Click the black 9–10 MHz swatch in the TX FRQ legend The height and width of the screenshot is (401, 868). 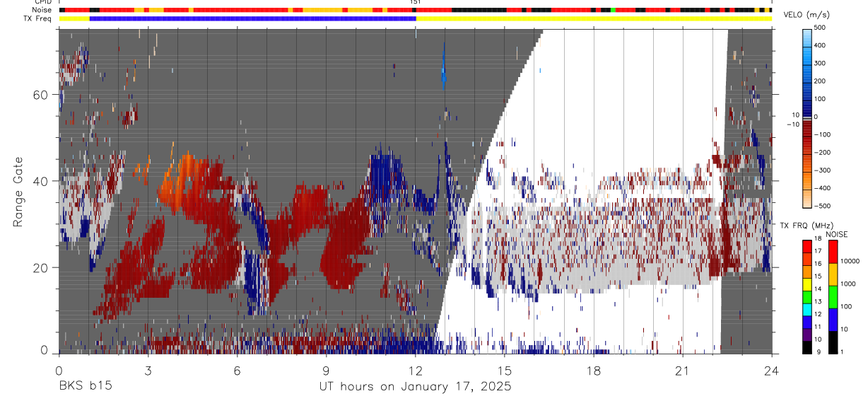(807, 347)
